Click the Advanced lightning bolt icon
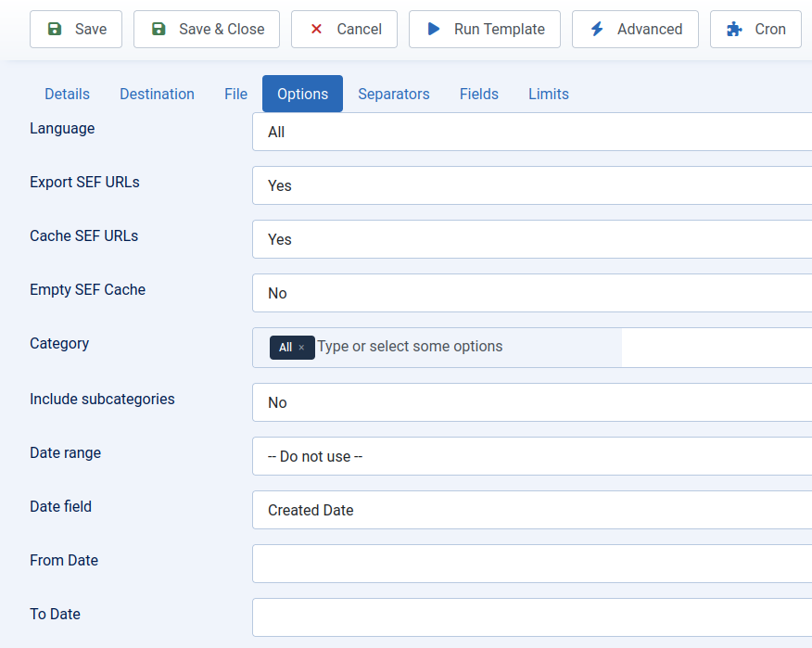This screenshot has height=648, width=812. tap(596, 29)
